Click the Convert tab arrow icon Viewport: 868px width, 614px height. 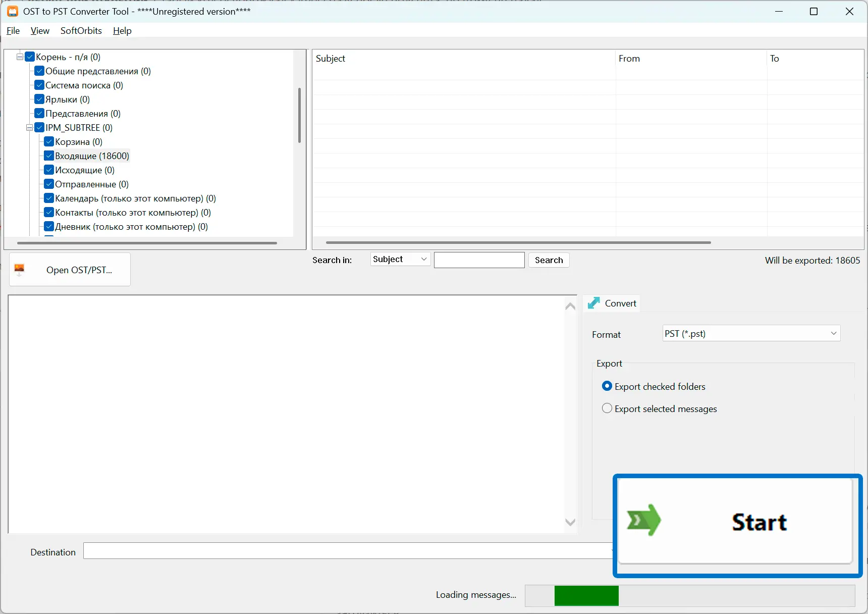594,303
